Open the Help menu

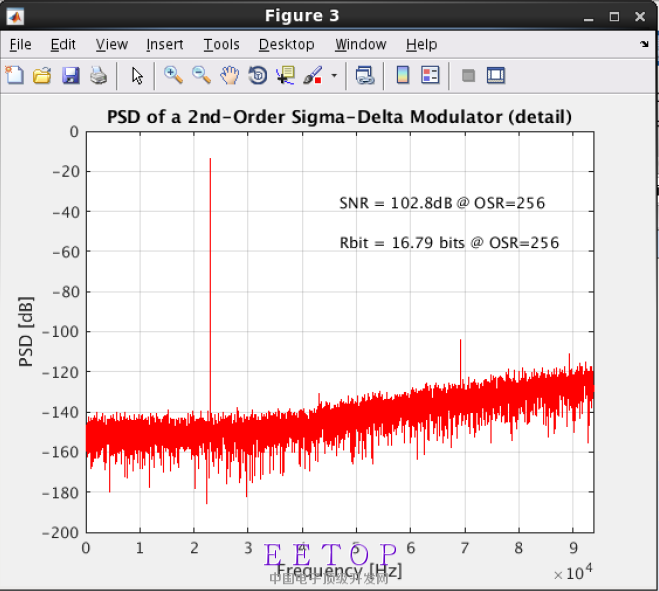[x=422, y=44]
